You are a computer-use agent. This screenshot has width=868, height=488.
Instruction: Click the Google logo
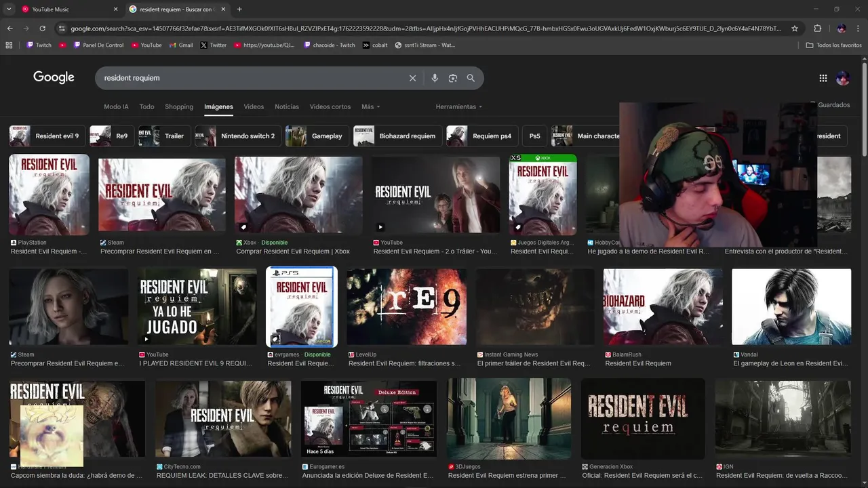pyautogui.click(x=54, y=77)
